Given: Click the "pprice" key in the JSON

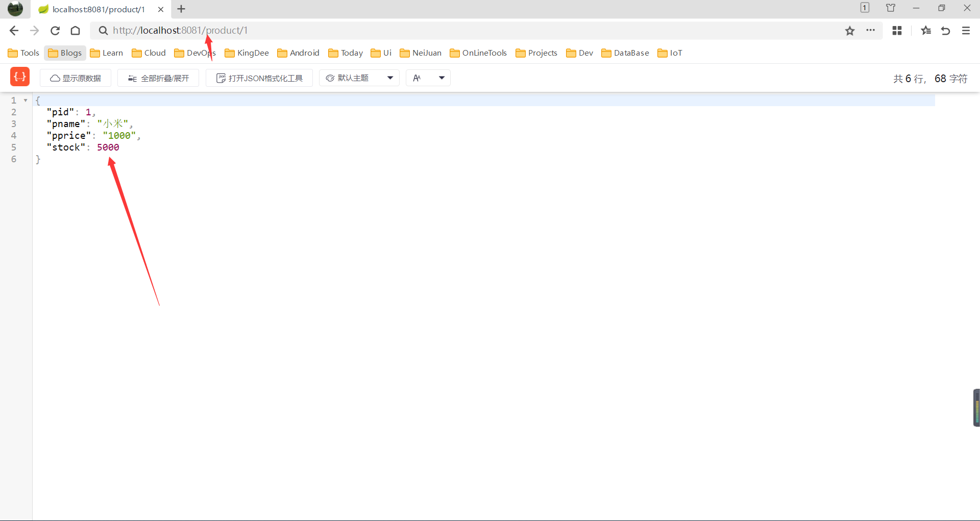Looking at the screenshot, I should [69, 136].
